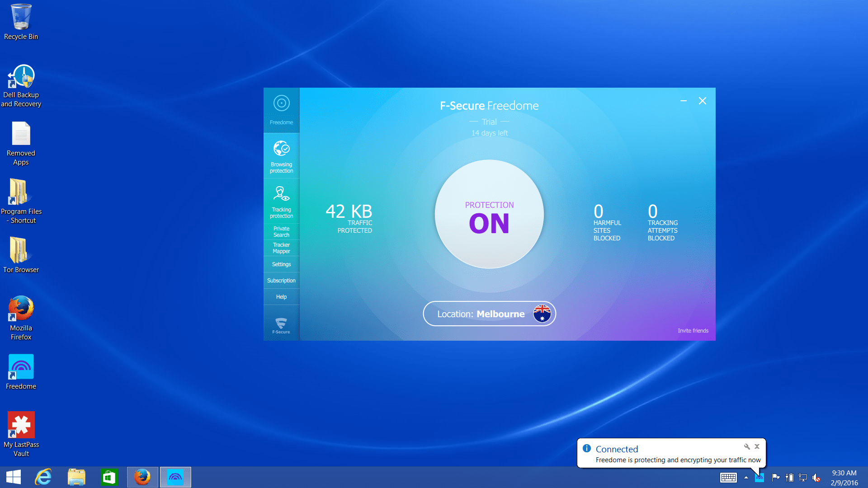Show hidden tray icons arrow

pyautogui.click(x=746, y=478)
